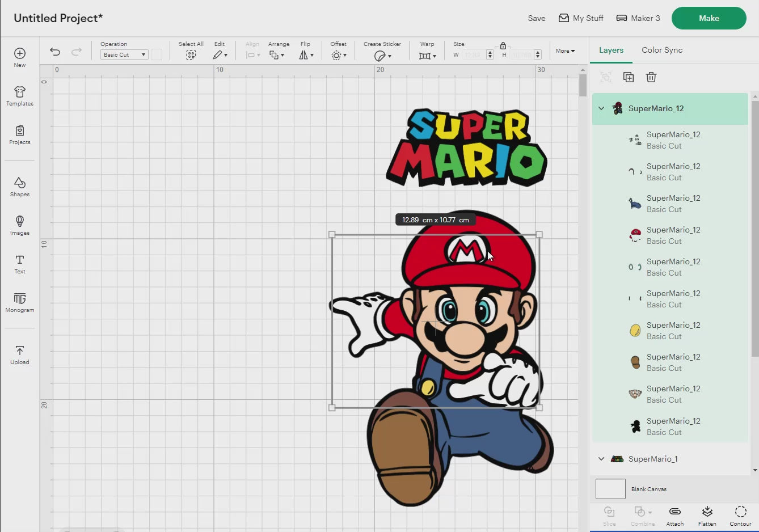Click the operation color swatch
This screenshot has width=759, height=532.
pos(157,55)
